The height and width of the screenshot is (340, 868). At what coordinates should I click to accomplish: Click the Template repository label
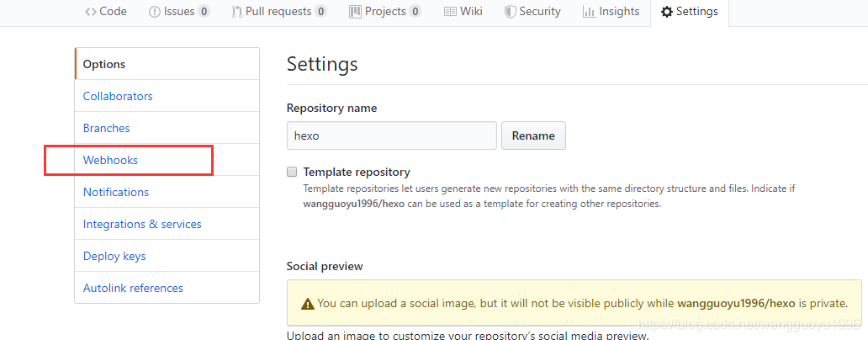357,172
